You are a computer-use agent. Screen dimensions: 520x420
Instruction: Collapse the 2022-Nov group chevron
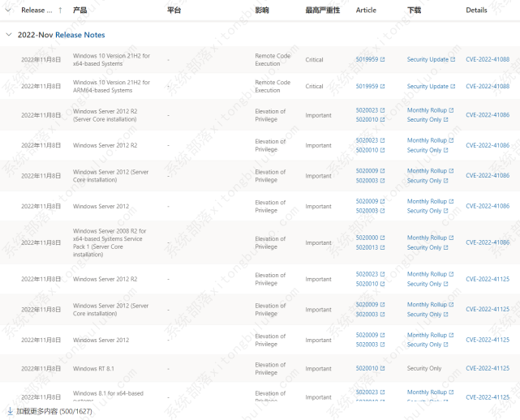pos(8,35)
